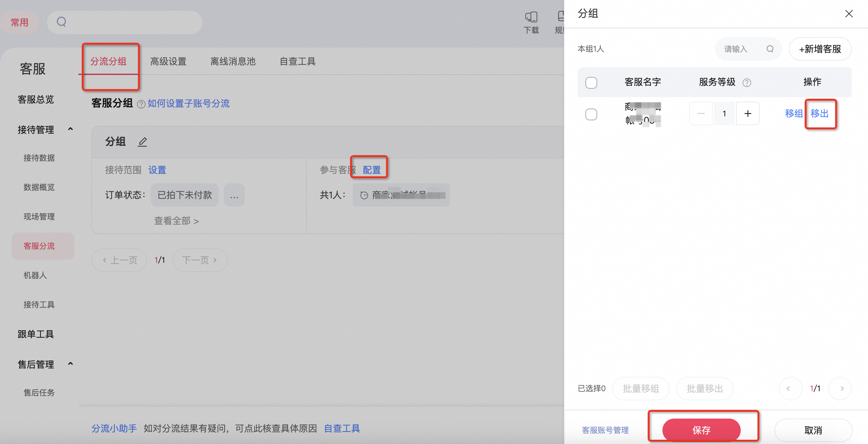Click the red 保存 button

pos(701,430)
